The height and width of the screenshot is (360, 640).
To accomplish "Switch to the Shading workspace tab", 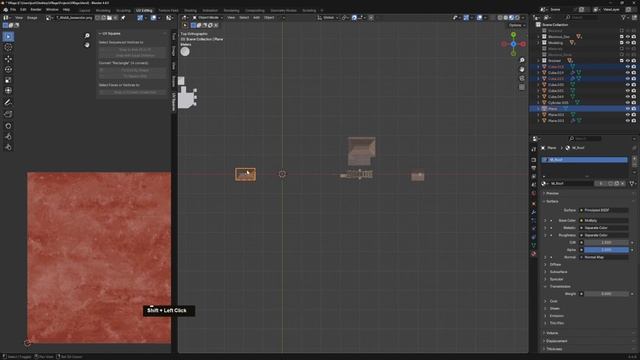I will 190,11.
